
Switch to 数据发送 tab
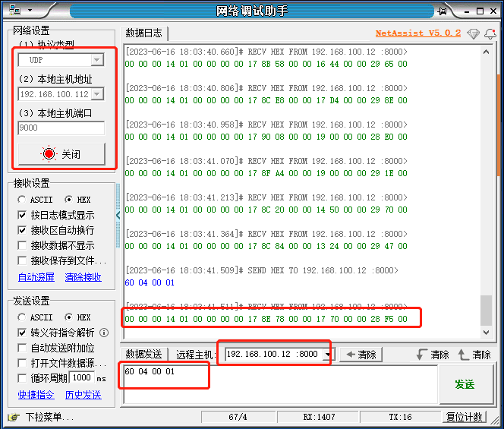(x=143, y=354)
